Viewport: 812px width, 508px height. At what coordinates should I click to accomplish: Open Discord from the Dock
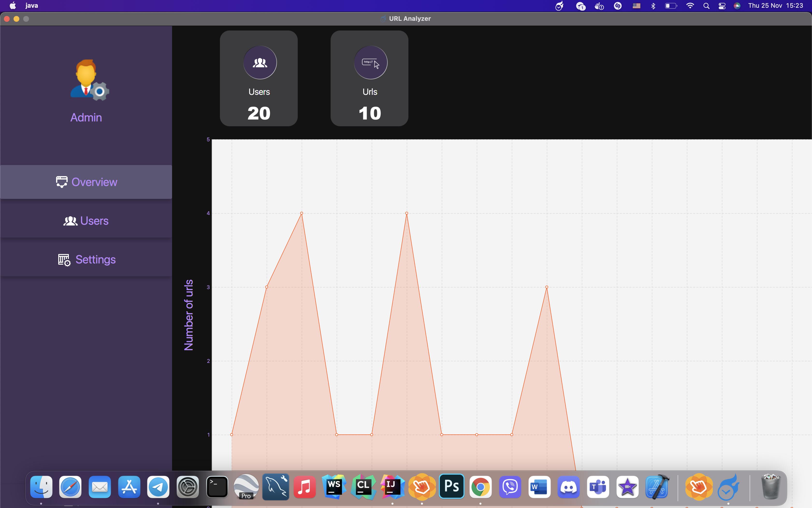[x=569, y=487]
